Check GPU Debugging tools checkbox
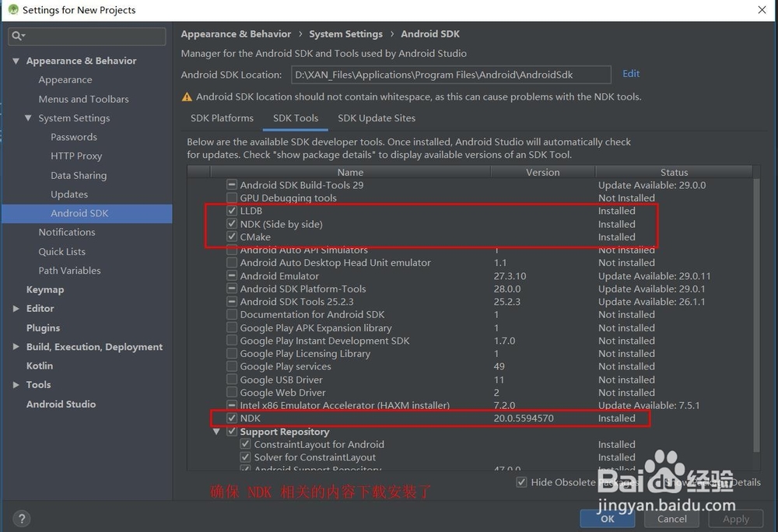Image resolution: width=778 pixels, height=532 pixels. point(231,198)
